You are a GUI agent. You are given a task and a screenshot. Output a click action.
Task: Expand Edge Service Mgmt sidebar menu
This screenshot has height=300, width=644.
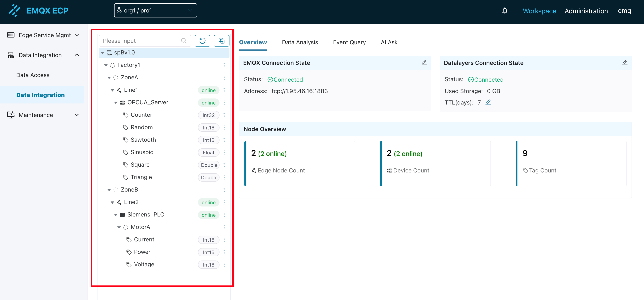click(43, 35)
